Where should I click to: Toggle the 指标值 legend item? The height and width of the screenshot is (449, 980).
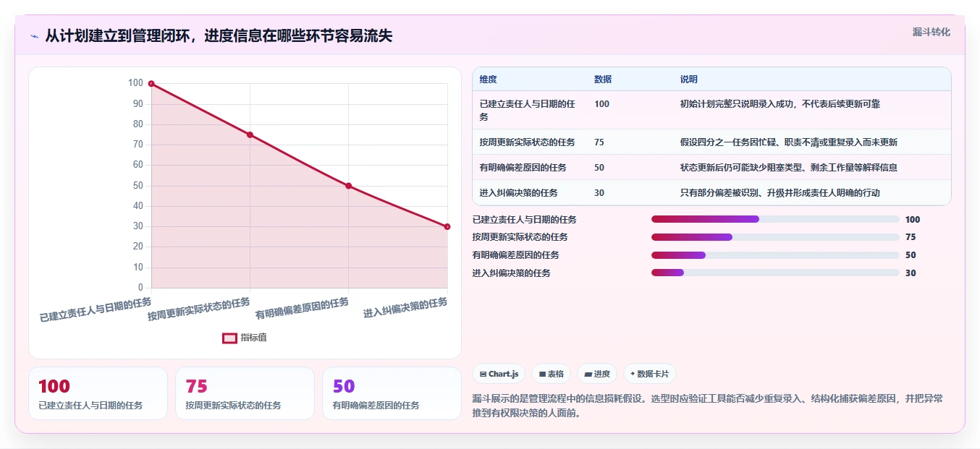coord(245,338)
